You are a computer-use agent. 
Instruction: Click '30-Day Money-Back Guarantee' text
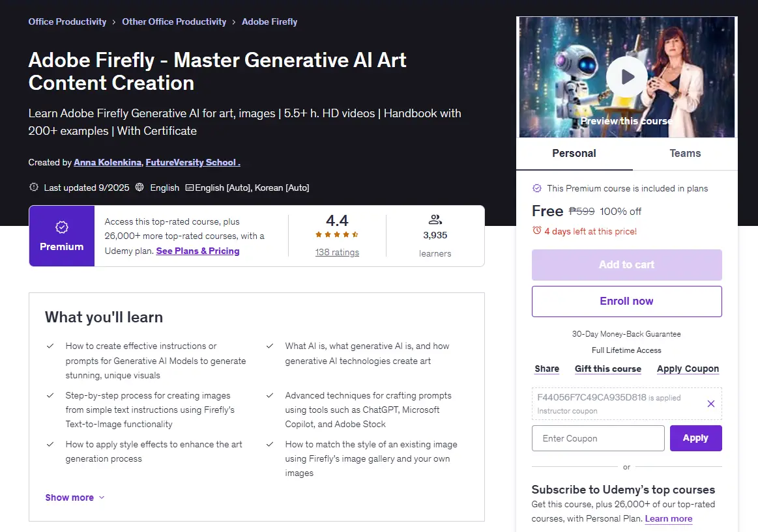click(x=626, y=333)
